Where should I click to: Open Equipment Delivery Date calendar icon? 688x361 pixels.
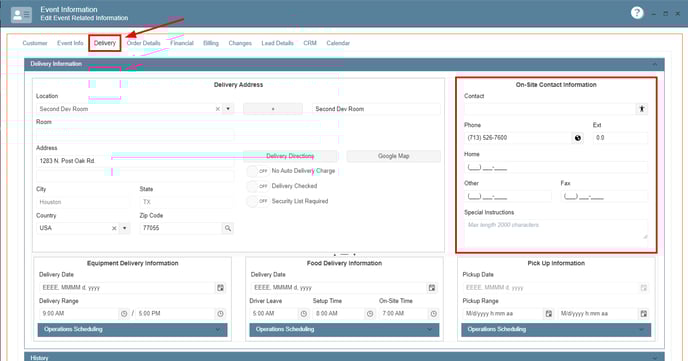pyautogui.click(x=220, y=288)
